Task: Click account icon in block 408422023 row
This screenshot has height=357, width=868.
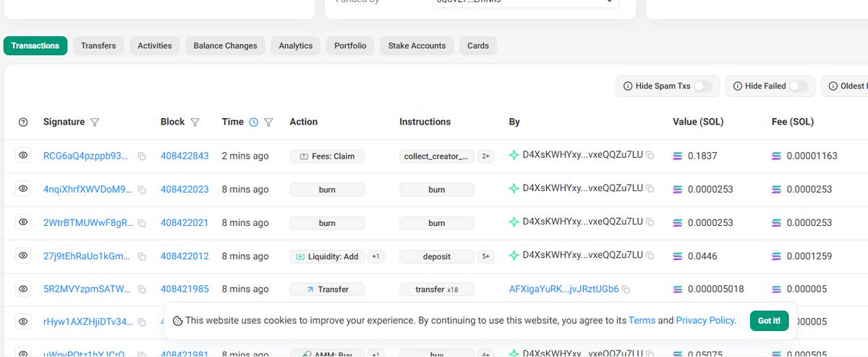Action: 514,188
